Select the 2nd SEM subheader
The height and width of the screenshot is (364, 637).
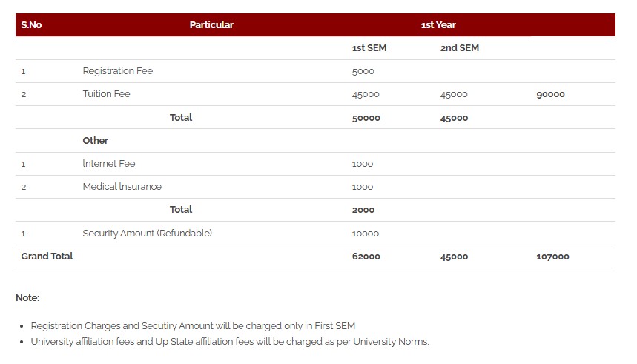click(460, 48)
